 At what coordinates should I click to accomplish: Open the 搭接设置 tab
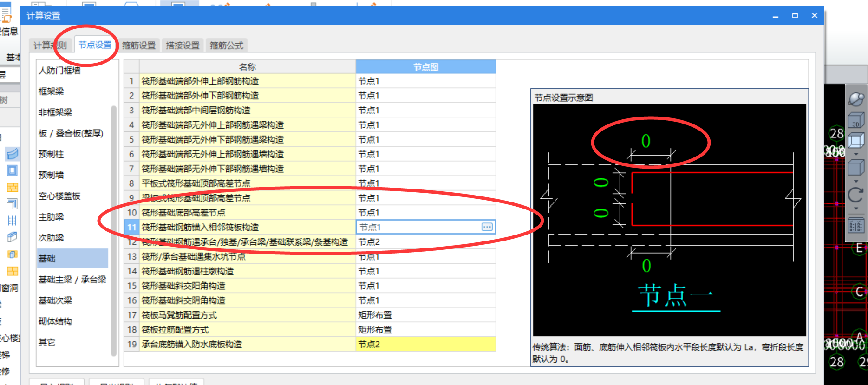click(183, 46)
